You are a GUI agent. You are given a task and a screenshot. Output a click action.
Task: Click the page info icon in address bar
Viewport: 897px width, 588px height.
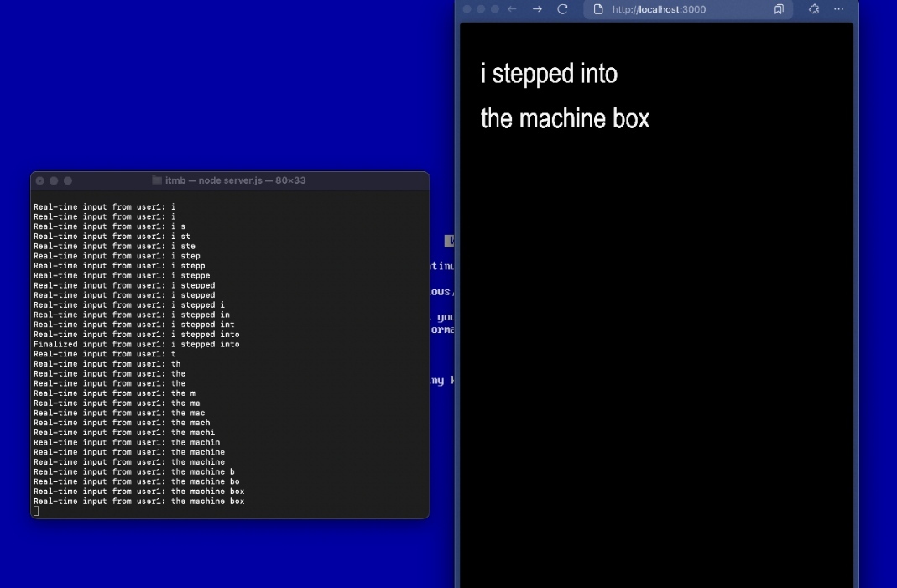click(x=598, y=9)
